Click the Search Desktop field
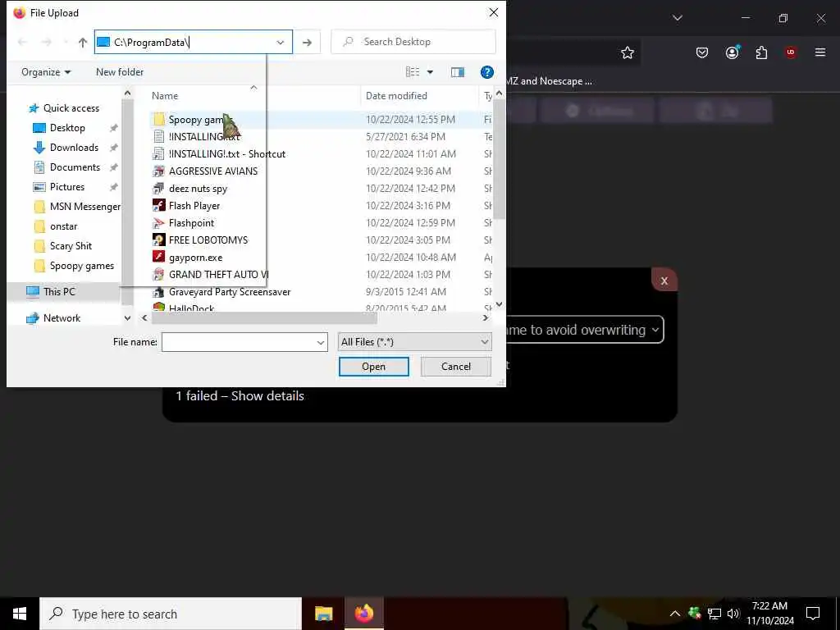The width and height of the screenshot is (840, 630). (413, 42)
